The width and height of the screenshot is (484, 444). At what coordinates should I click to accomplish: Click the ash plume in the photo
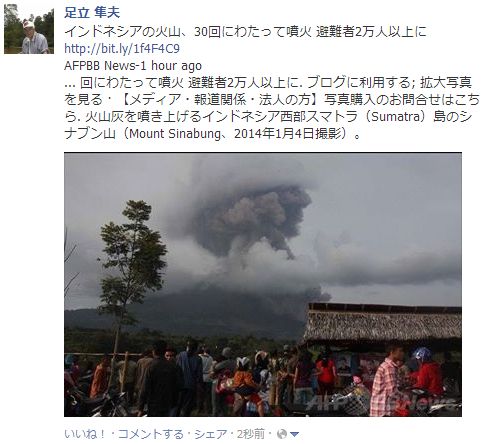coord(253,220)
